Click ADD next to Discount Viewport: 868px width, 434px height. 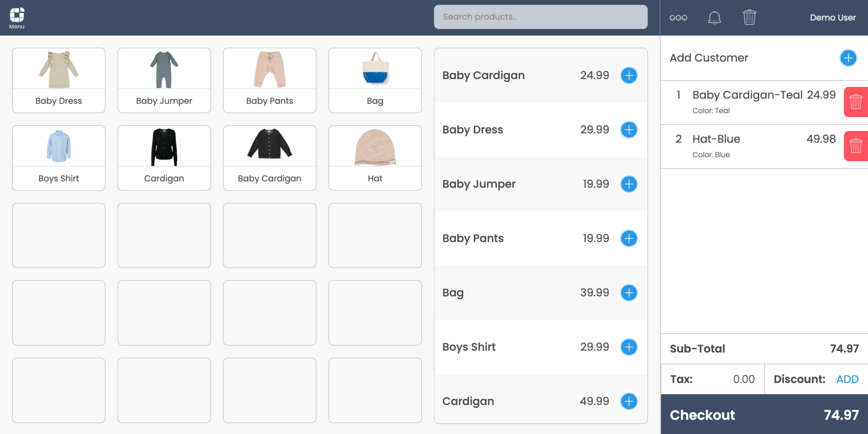click(847, 379)
